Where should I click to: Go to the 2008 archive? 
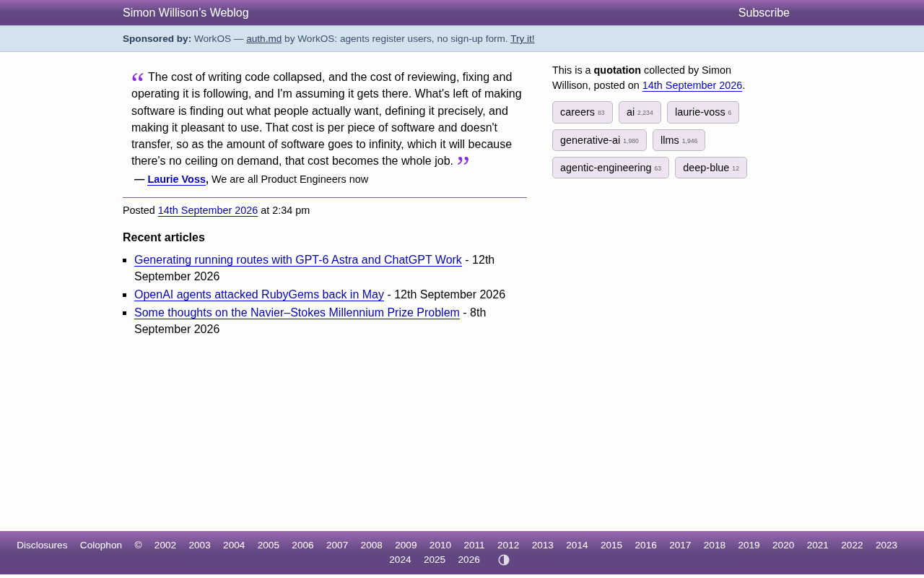[372, 545]
